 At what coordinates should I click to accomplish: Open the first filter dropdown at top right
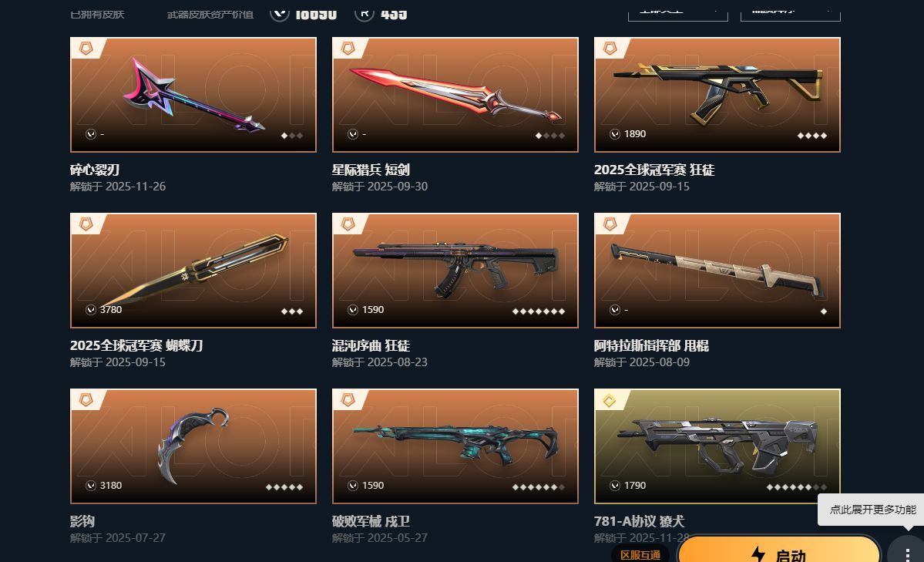click(677, 12)
